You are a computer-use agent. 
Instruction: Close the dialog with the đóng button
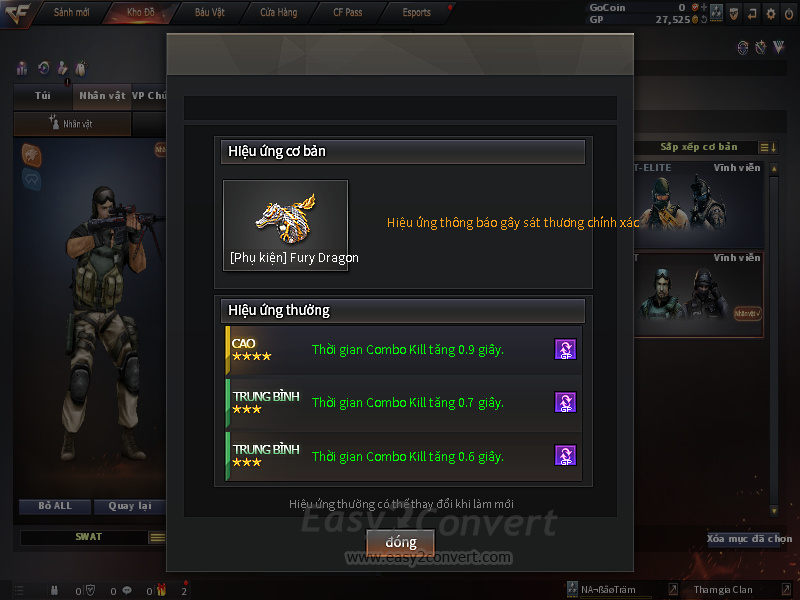401,542
